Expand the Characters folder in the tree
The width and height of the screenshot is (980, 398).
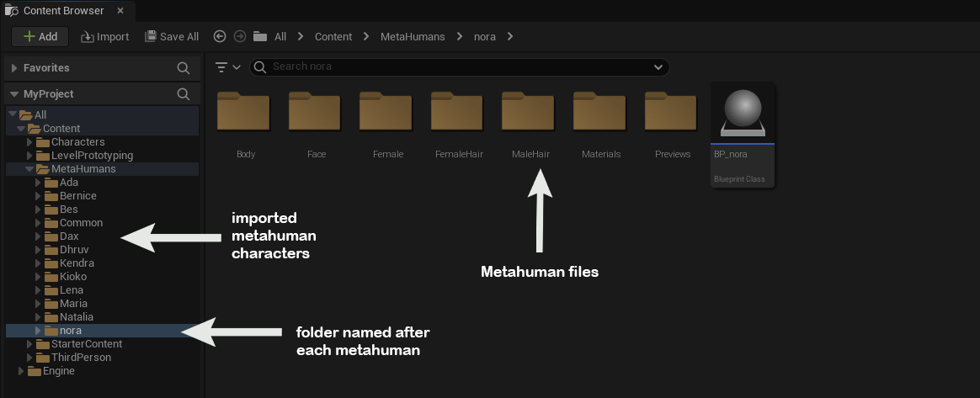coord(29,142)
